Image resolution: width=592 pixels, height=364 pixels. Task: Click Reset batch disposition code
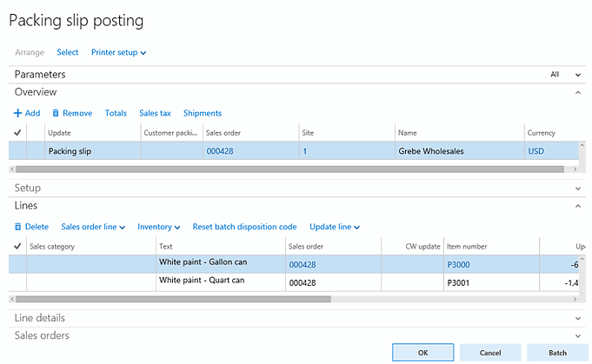[244, 227]
